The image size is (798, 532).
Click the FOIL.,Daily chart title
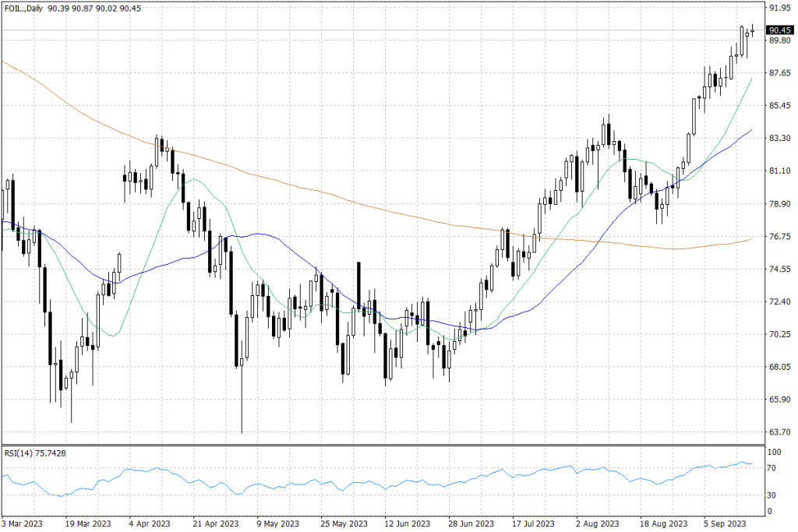click(x=25, y=8)
